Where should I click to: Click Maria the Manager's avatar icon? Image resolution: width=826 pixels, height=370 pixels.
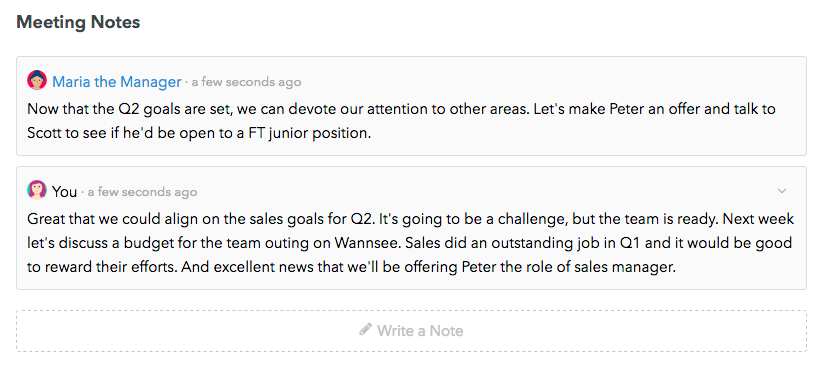coord(37,81)
